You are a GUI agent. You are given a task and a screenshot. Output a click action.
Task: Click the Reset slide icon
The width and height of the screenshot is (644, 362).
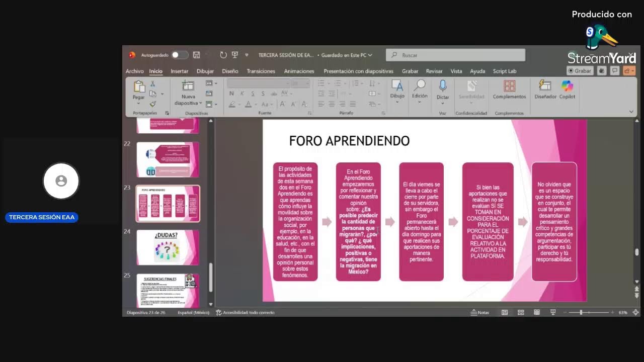tap(209, 94)
